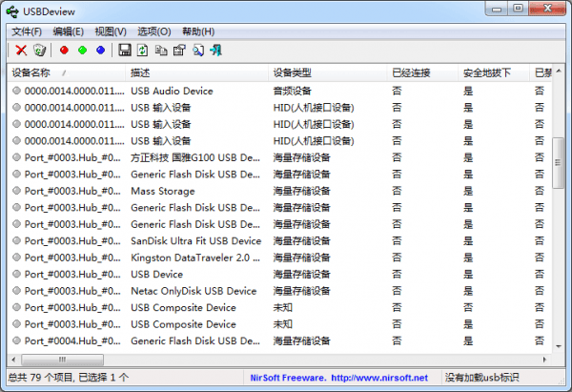Click the blue dot toolbar icon
The image size is (572, 392).
point(100,50)
